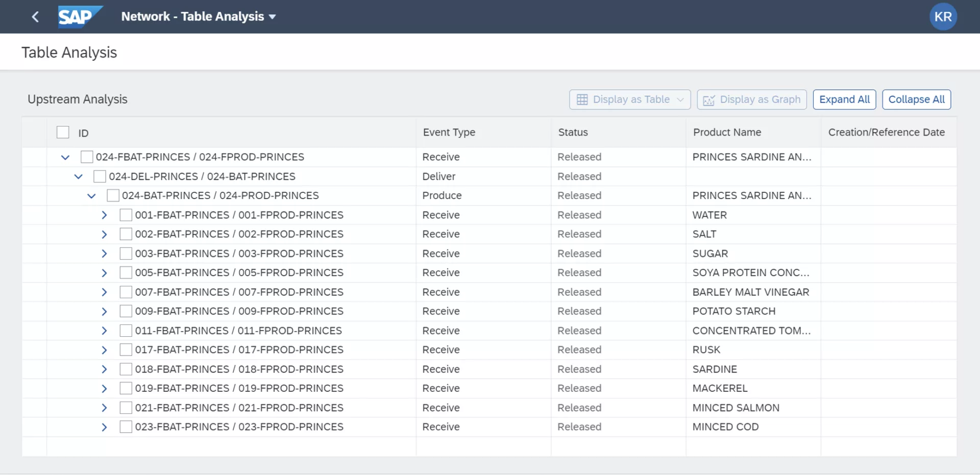Check the 024-DEL-PRINCES row checkbox

(x=100, y=176)
